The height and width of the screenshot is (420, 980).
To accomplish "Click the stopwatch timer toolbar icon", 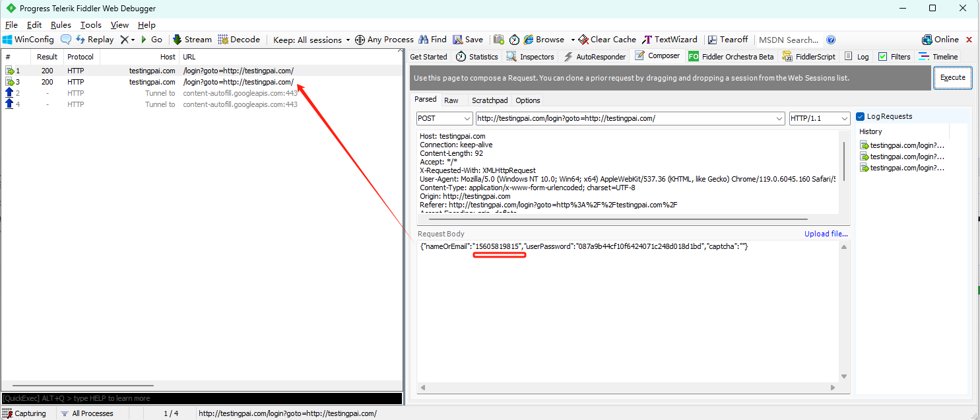I will click(515, 40).
